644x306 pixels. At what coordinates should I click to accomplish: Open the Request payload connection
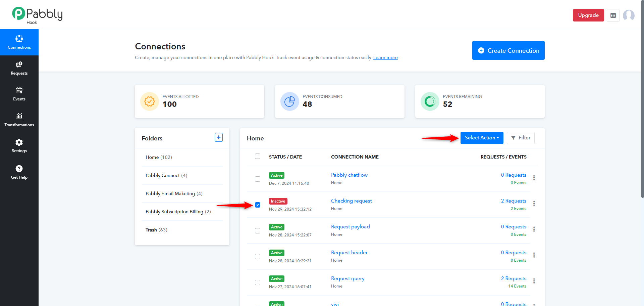point(351,227)
